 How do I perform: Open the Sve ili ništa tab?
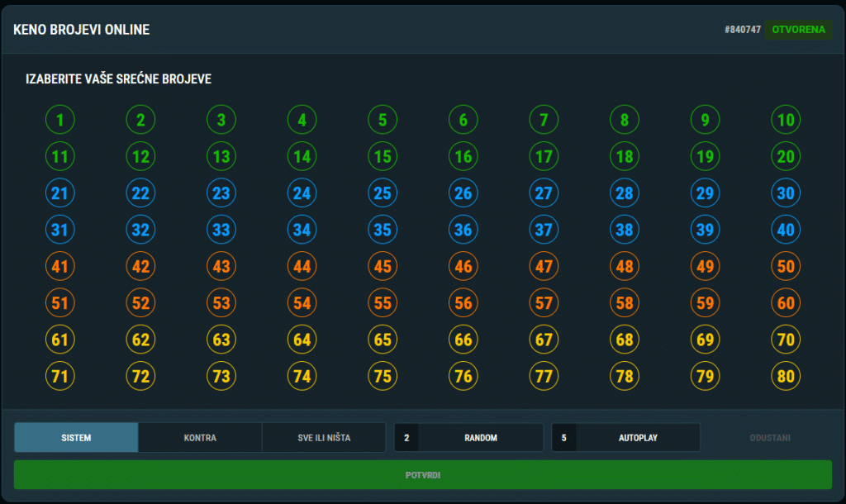click(324, 438)
